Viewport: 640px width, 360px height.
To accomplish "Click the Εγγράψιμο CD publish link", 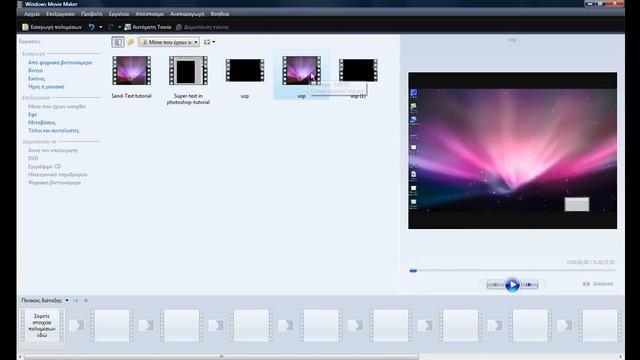I will [x=44, y=167].
